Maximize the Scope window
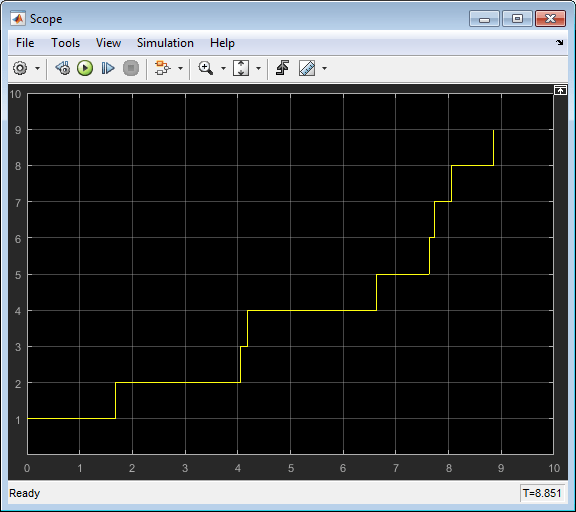This screenshot has height=512, width=576. (517, 19)
